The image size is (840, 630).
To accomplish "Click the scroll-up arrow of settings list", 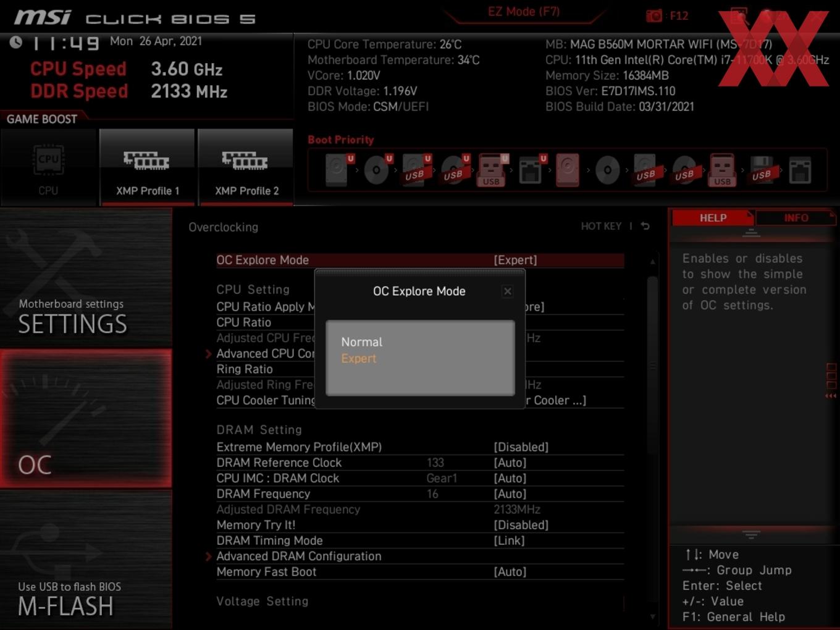I will coord(653,262).
